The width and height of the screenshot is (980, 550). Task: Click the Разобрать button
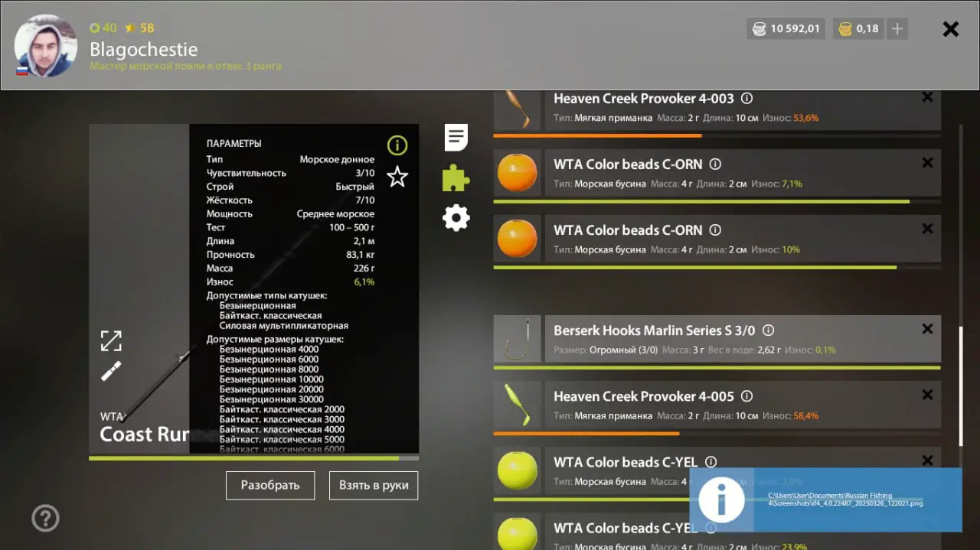pos(270,485)
